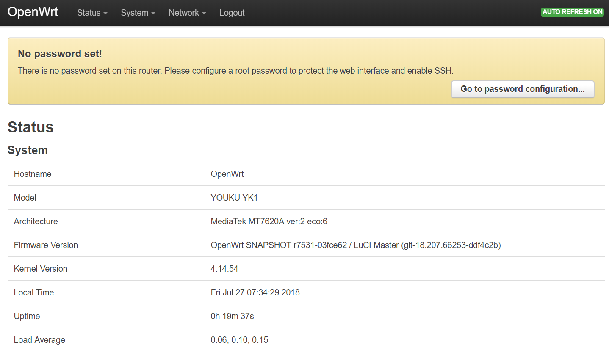Click the Status page heading
609x364 pixels.
30,127
